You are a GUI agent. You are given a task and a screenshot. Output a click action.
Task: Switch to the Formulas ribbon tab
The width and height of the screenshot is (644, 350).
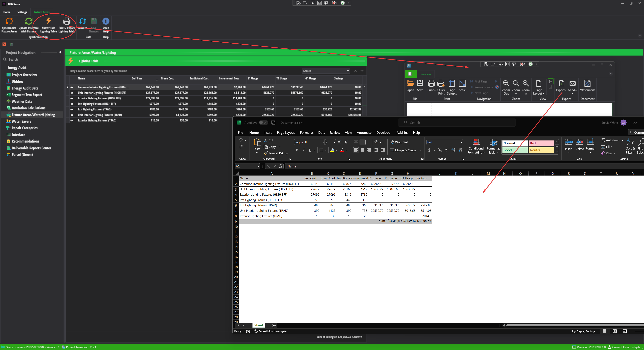(307, 133)
